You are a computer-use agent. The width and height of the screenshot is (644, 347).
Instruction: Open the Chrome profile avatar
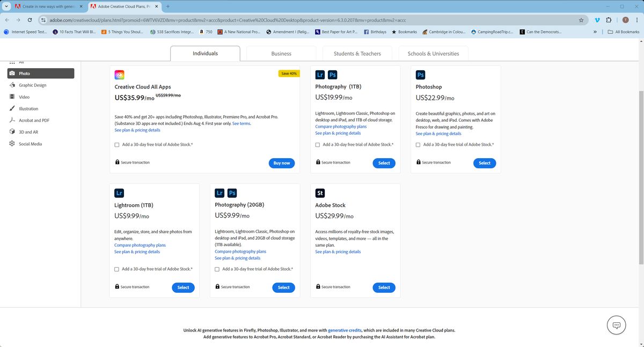click(625, 20)
